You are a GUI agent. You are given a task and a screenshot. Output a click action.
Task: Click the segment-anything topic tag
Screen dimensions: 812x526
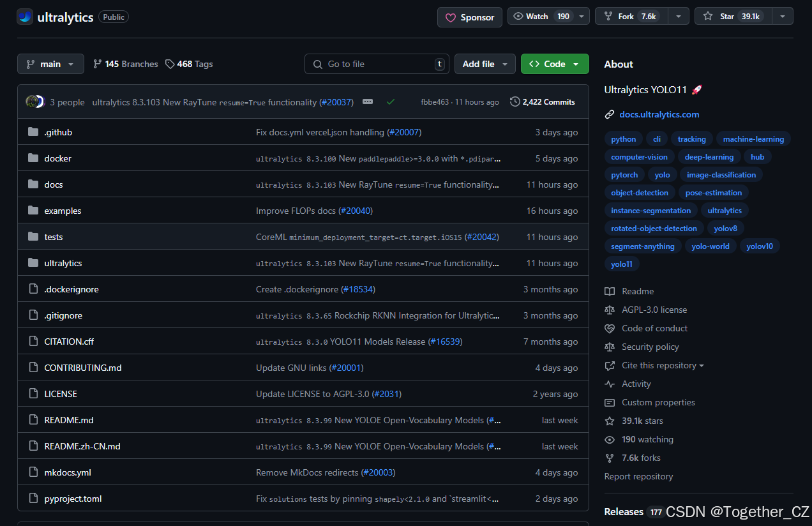[643, 246]
